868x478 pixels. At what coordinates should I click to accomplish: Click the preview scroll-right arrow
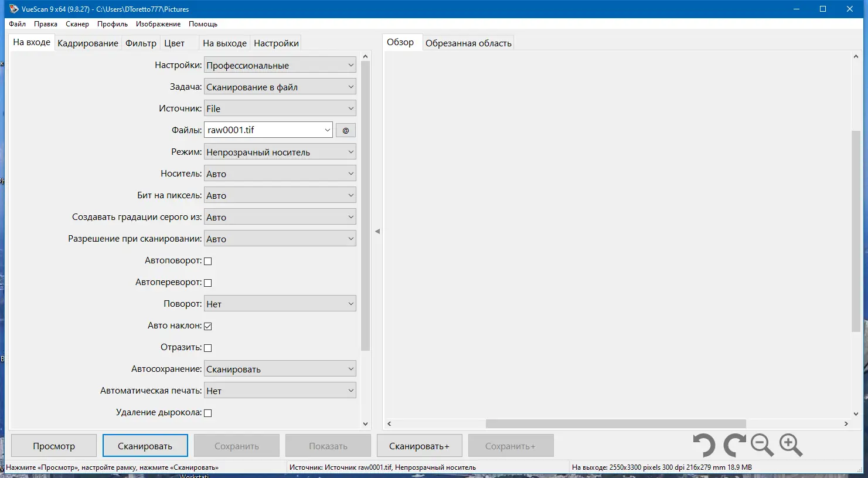click(x=846, y=423)
